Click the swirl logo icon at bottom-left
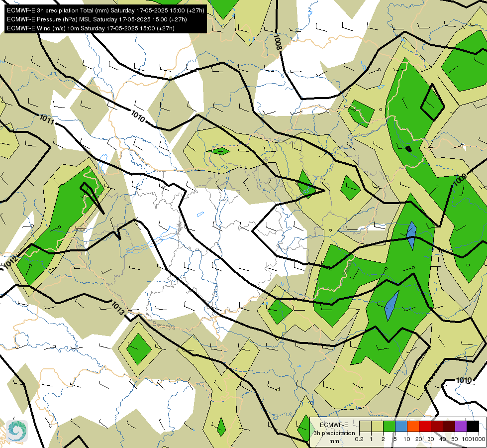487x448 pixels. [17, 431]
